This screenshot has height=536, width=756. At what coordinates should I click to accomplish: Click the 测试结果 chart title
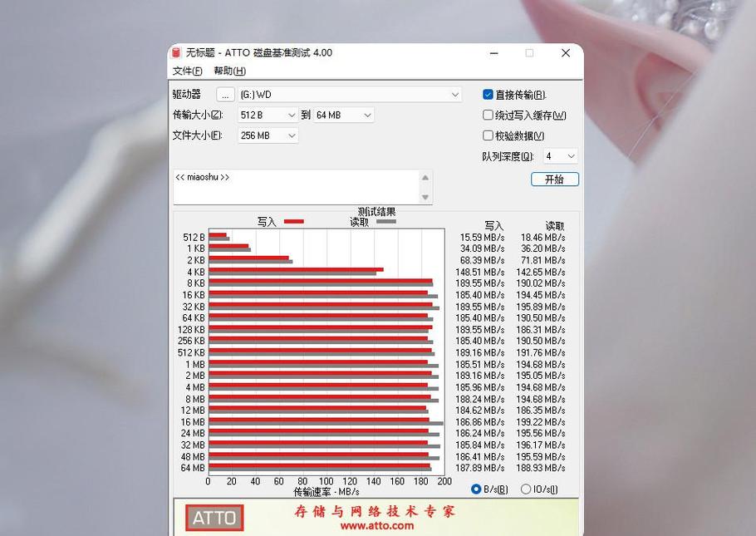[376, 212]
